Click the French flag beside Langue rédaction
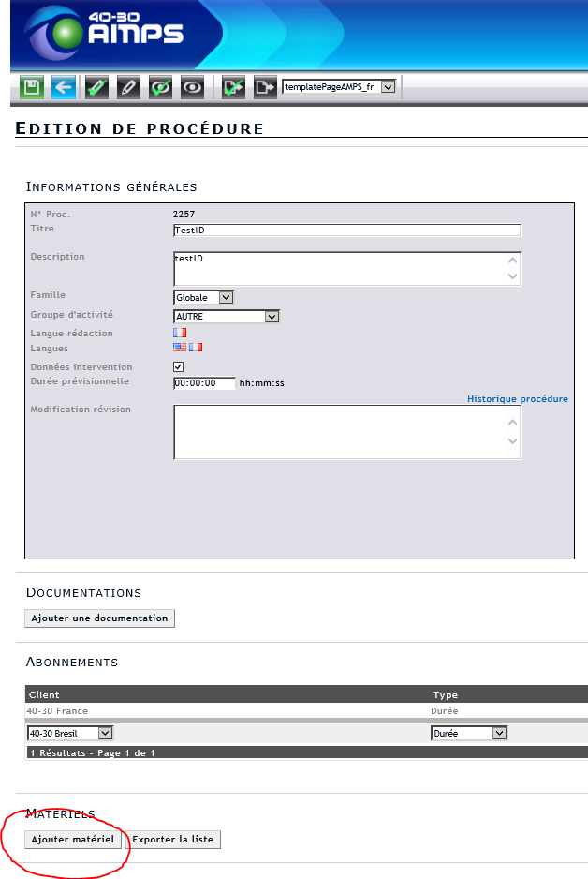This screenshot has height=879, width=588. [180, 332]
